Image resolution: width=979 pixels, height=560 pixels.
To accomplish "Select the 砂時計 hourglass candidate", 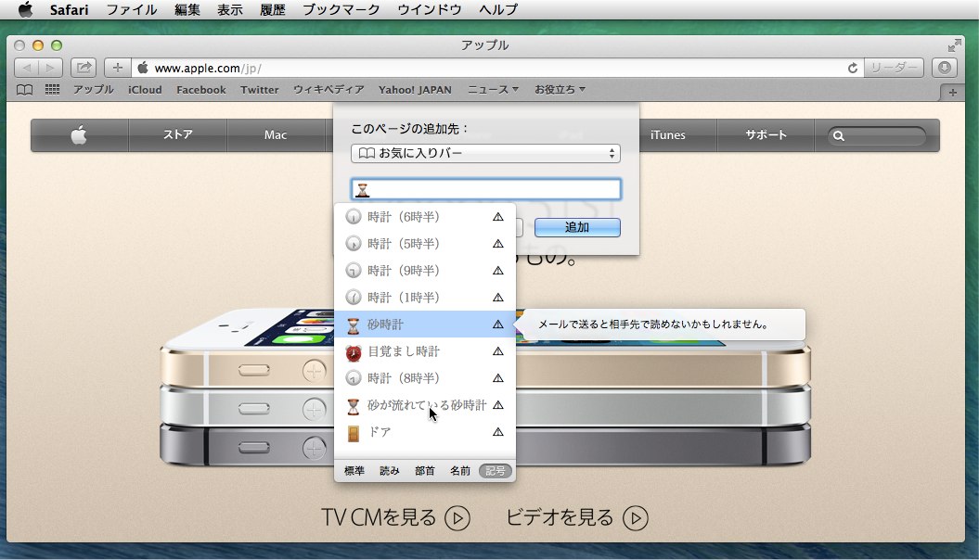I will pyautogui.click(x=425, y=325).
